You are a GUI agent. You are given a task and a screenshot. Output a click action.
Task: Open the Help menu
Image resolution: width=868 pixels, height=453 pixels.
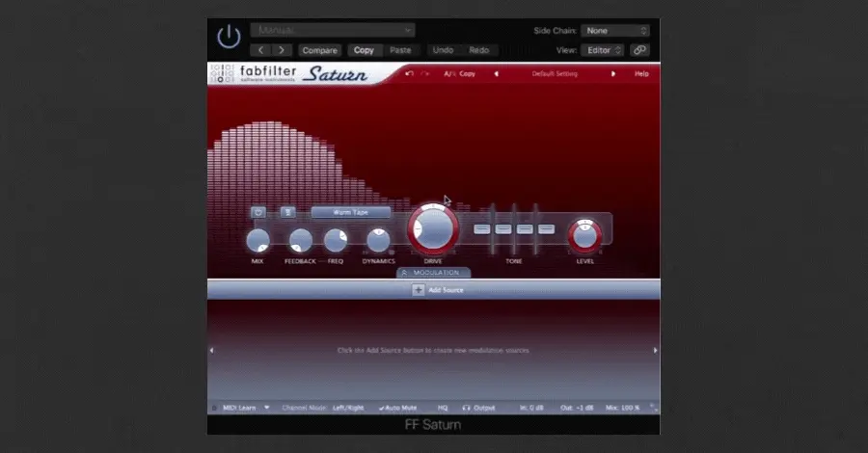coord(641,73)
